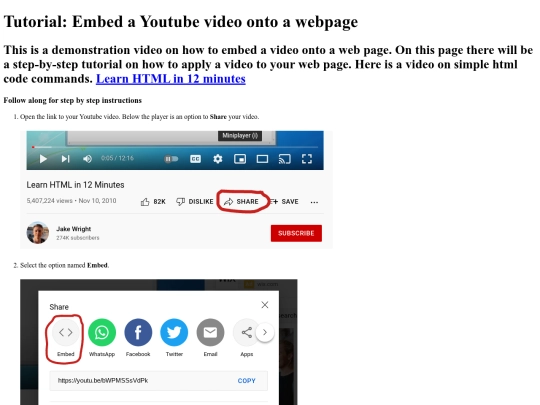Image resolution: width=540 pixels, height=405 pixels.
Task: Click the video progress bar
Action: 175,147
